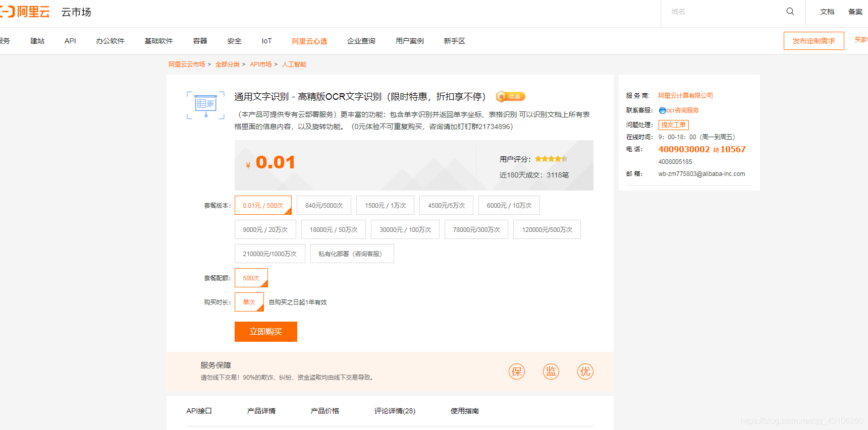Select the 500次 quota option
The width and height of the screenshot is (868, 430).
coord(251,278)
